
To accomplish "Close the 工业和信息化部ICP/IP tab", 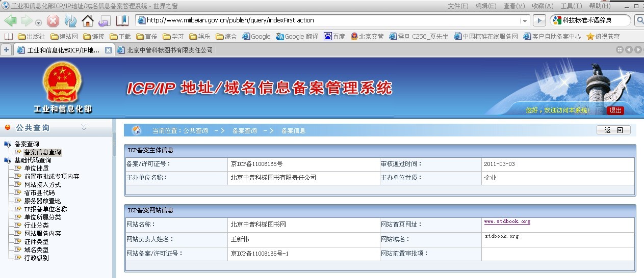I will 108,50.
